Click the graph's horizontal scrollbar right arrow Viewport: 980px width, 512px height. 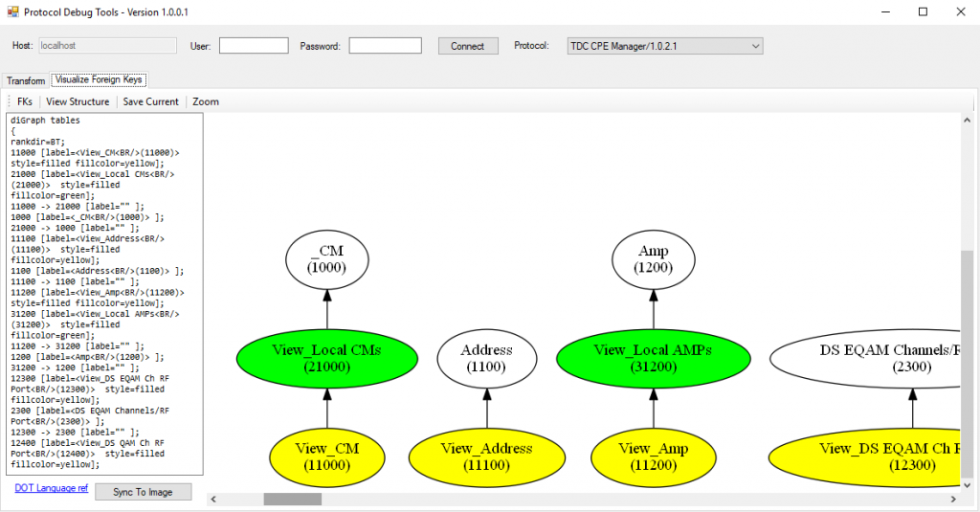click(x=953, y=499)
